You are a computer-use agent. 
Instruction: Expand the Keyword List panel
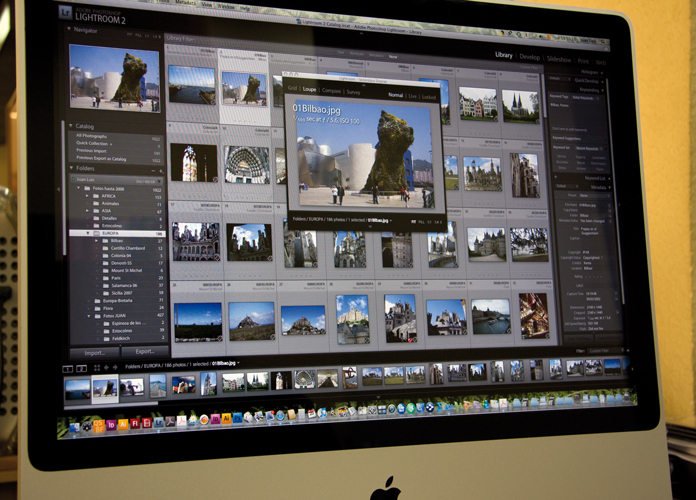(x=607, y=178)
